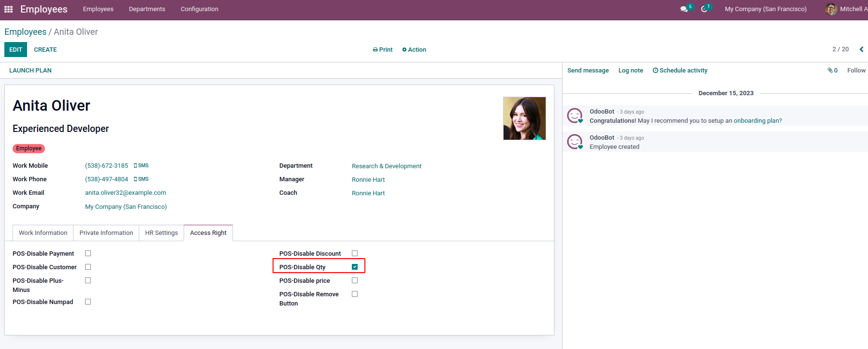This screenshot has width=868, height=349.
Task: Click work phone number (538)-497-4804
Action: click(107, 179)
